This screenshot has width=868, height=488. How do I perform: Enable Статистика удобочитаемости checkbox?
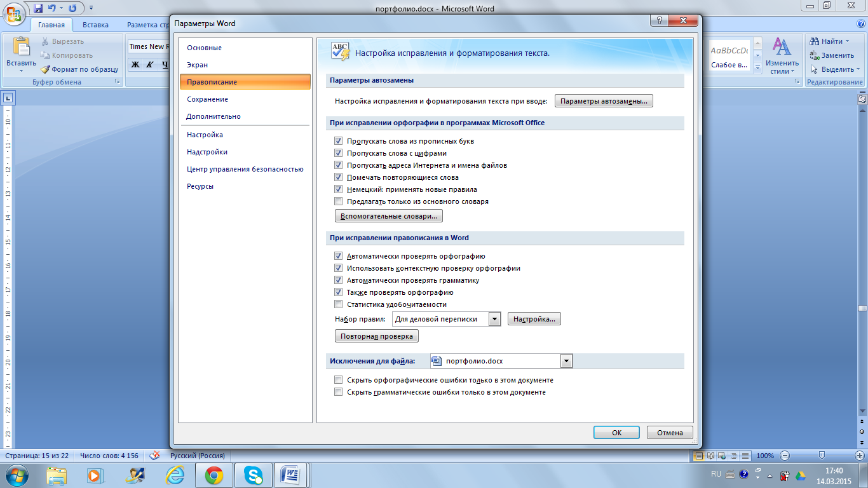[x=338, y=304]
